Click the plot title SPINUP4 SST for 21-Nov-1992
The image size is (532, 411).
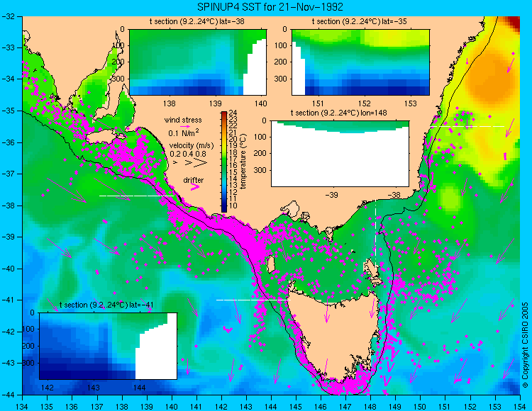pyautogui.click(x=270, y=6)
